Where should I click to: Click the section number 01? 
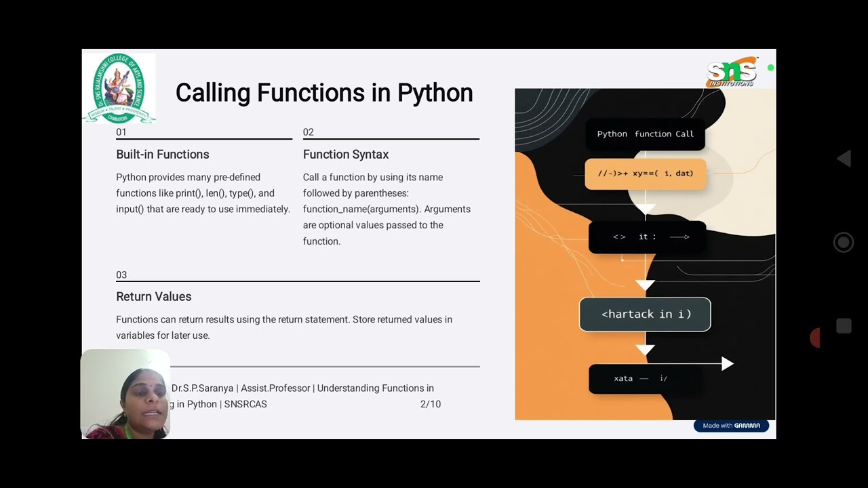pyautogui.click(x=121, y=132)
